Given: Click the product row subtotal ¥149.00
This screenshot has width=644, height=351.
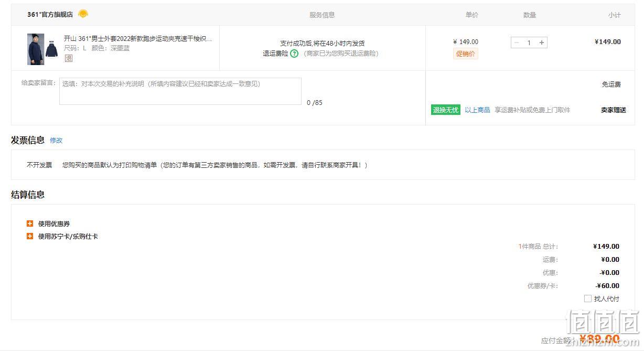Looking at the screenshot, I should [x=608, y=42].
